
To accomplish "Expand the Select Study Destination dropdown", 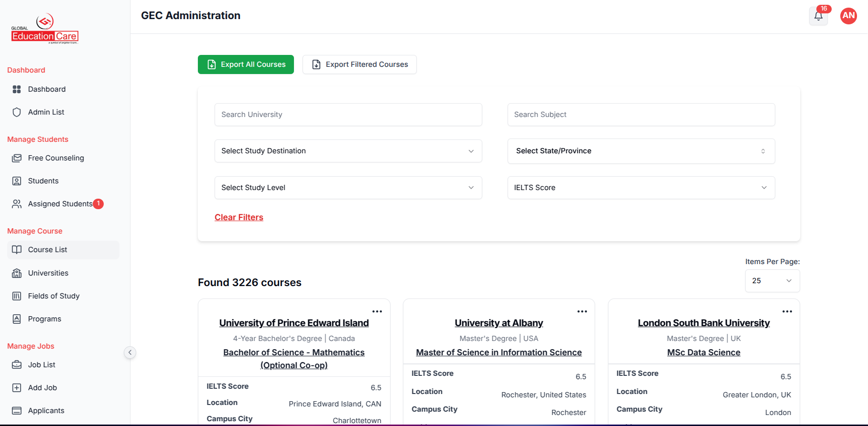I will [x=348, y=151].
